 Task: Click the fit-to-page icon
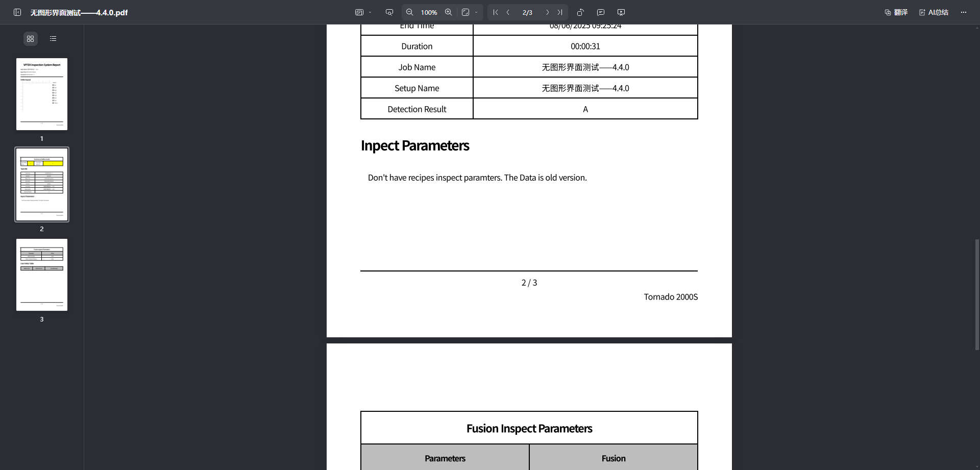coord(465,12)
